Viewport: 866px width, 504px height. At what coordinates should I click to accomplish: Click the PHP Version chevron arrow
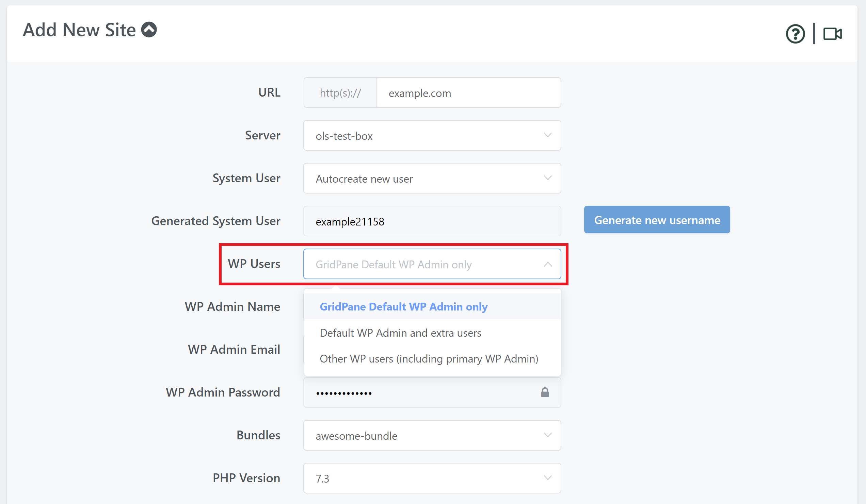(548, 478)
